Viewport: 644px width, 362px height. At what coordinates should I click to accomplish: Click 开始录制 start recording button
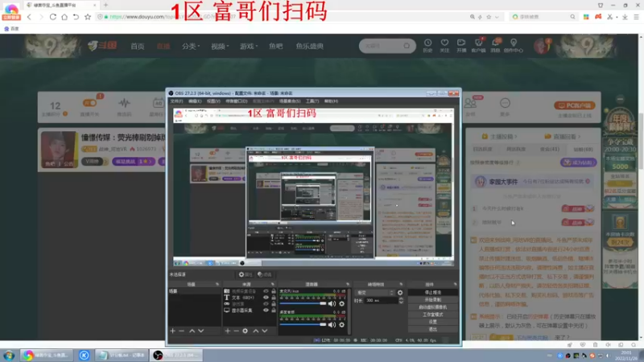[x=433, y=299]
